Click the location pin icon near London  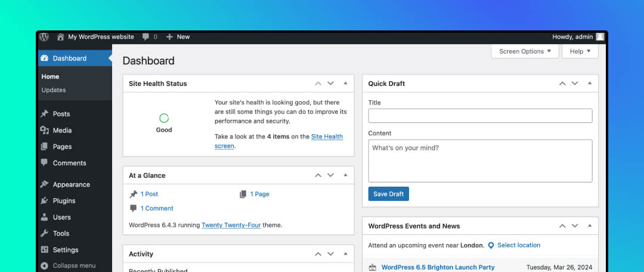tap(491, 245)
